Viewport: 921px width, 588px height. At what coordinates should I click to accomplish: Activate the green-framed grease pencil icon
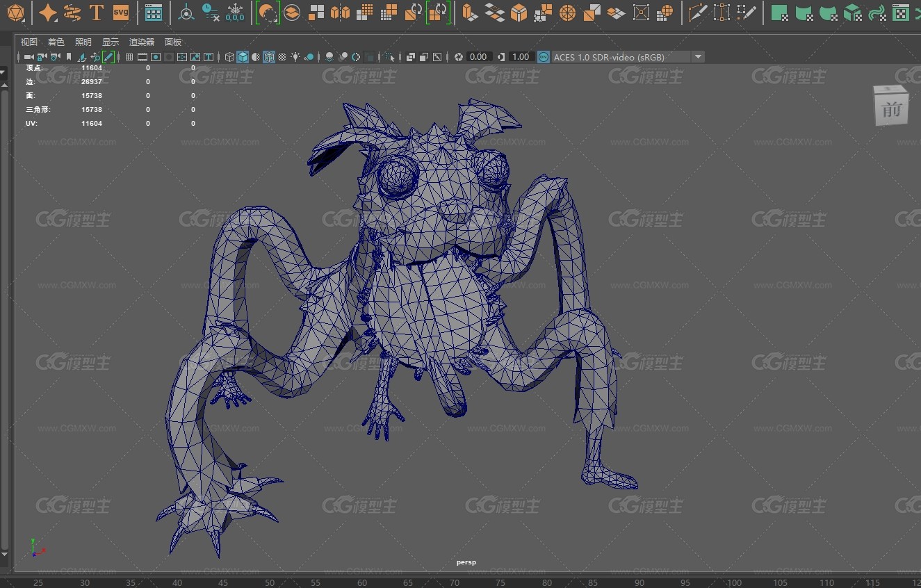(x=108, y=57)
